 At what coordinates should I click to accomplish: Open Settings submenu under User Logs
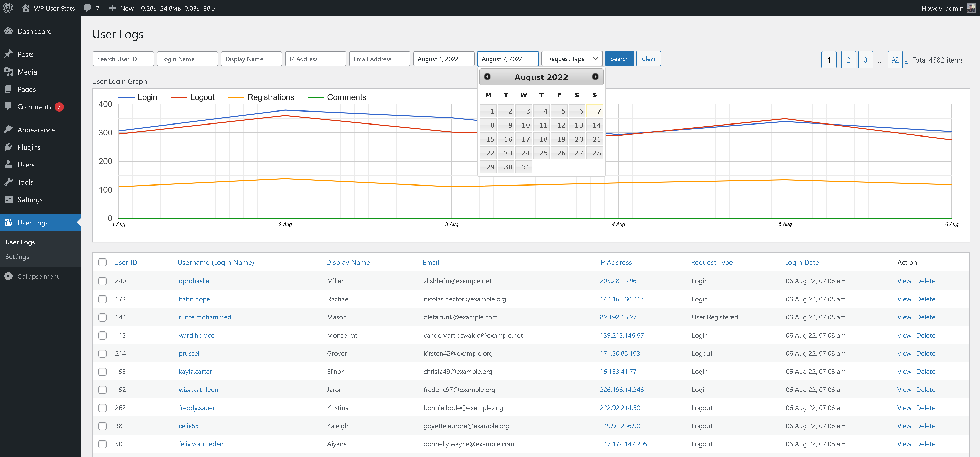pos(17,257)
